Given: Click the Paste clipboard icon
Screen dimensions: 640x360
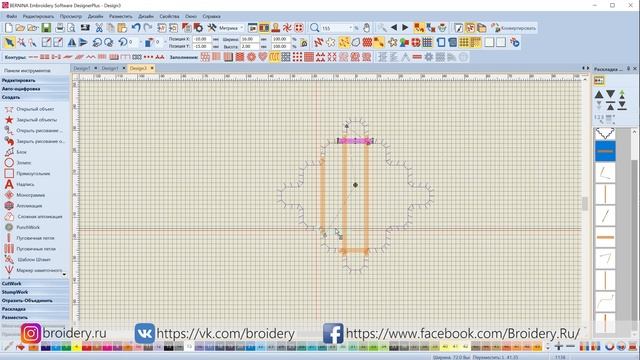Looking at the screenshot, I should (x=122, y=28).
